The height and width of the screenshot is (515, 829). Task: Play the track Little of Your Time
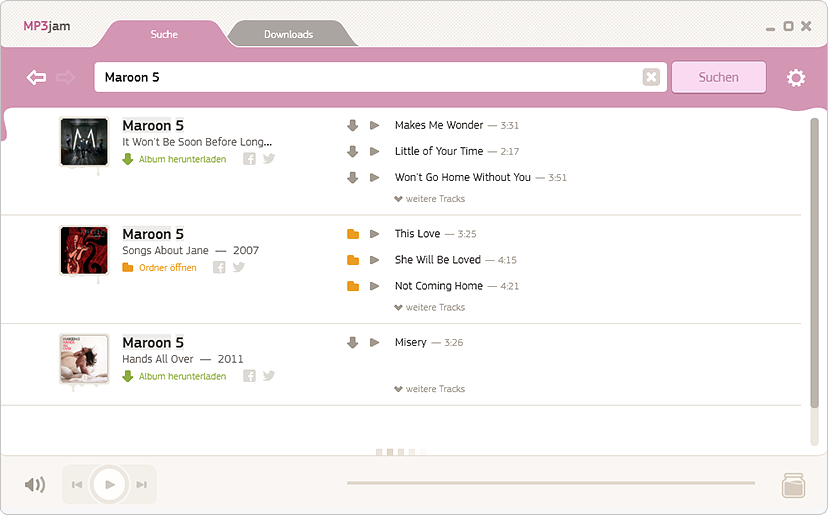tap(374, 151)
